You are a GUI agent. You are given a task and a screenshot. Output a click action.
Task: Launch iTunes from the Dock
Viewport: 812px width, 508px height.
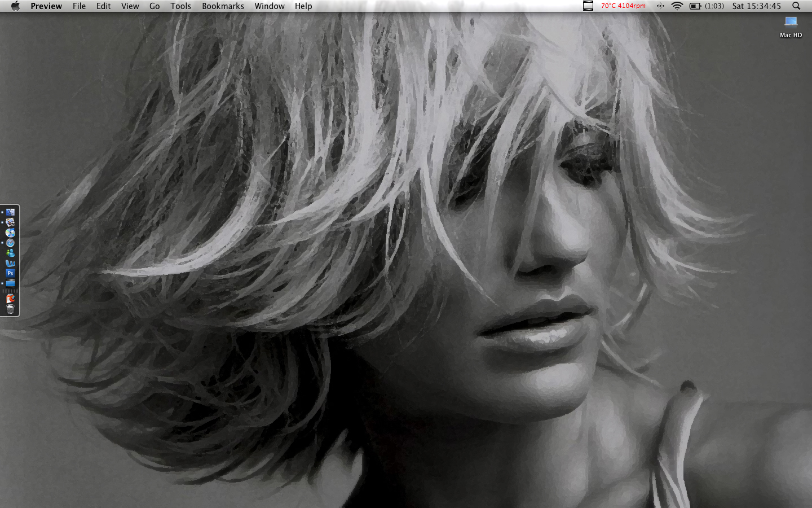pyautogui.click(x=10, y=233)
